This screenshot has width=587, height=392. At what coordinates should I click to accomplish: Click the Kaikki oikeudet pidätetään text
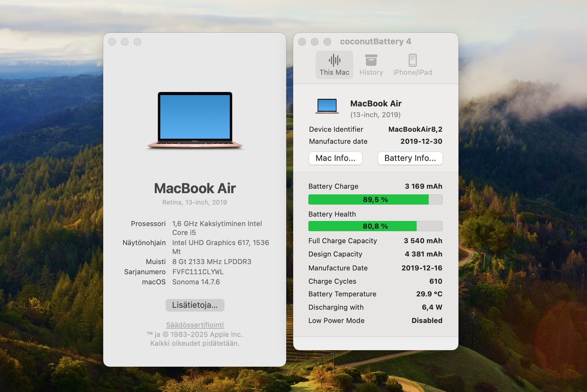(x=195, y=343)
